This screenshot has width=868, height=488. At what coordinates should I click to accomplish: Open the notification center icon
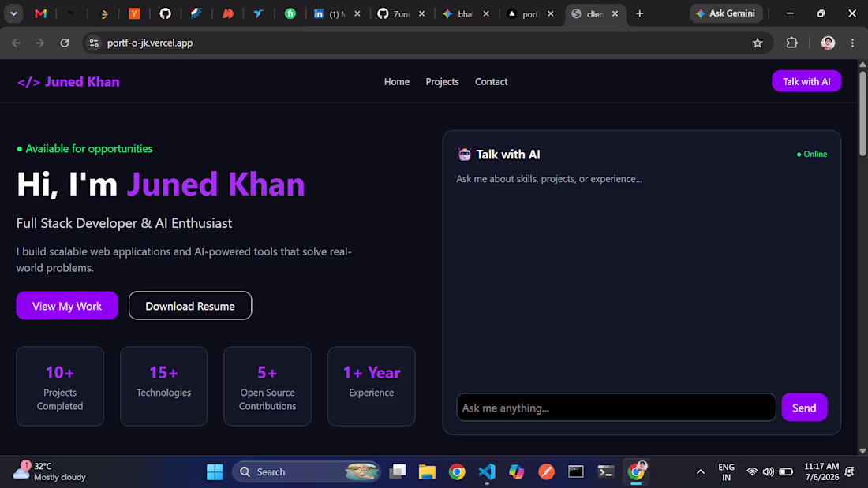(x=850, y=472)
